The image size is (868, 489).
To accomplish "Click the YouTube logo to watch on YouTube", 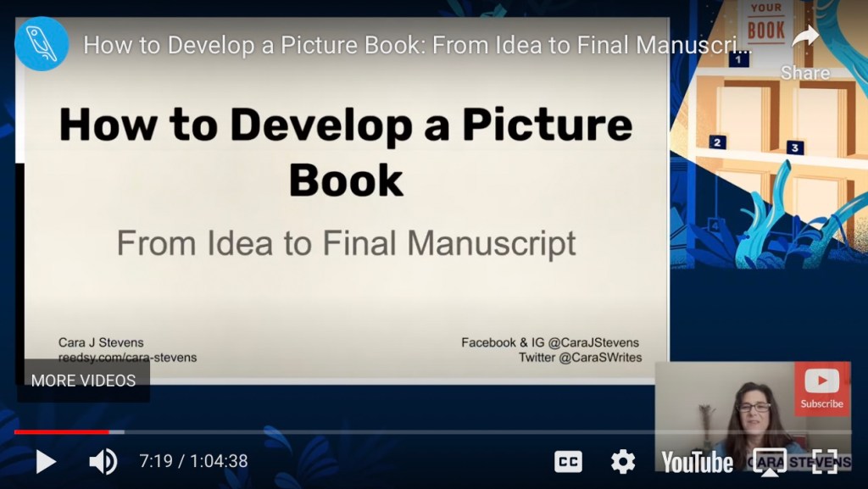I will pos(697,462).
